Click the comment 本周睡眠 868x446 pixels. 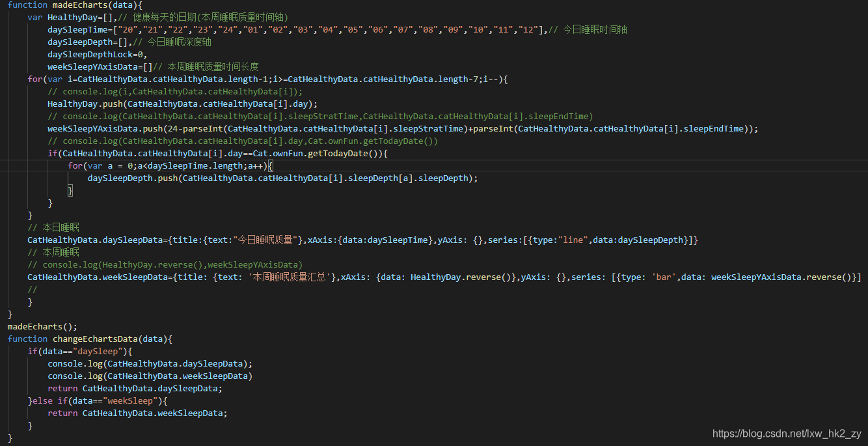(x=53, y=253)
